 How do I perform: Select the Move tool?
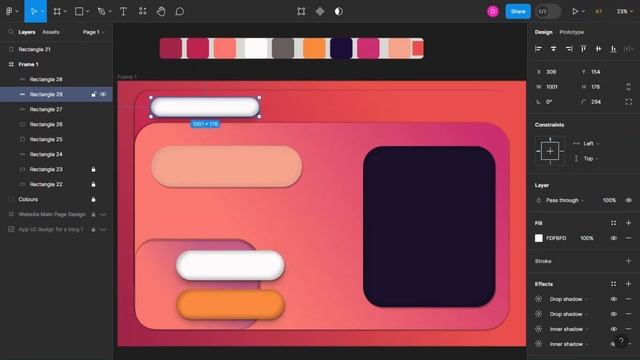(34, 11)
